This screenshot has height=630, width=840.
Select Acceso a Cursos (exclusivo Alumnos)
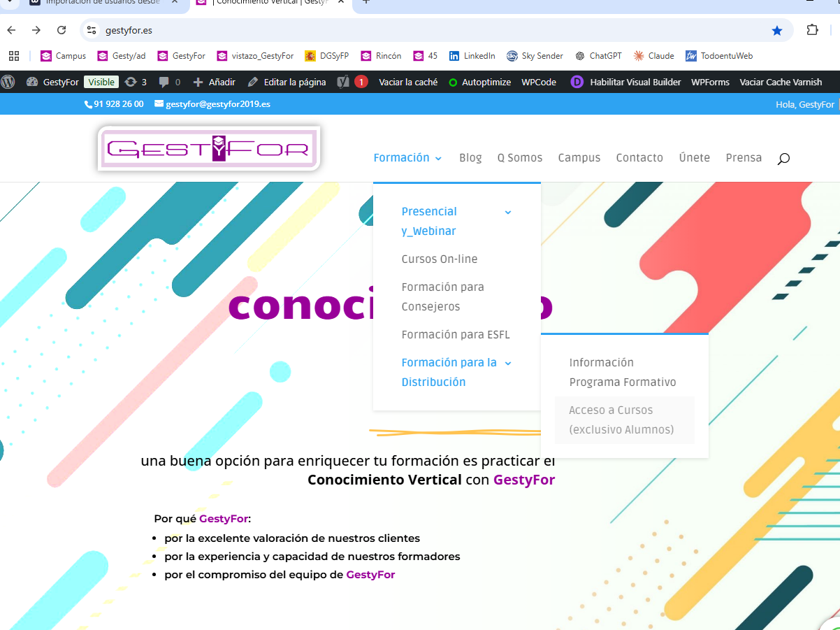624,420
